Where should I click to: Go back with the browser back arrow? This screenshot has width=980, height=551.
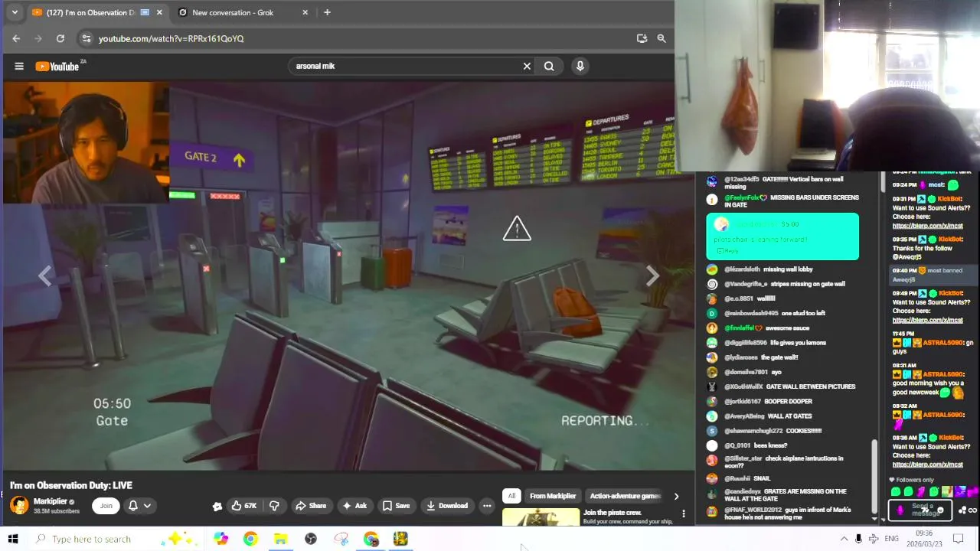pos(16,38)
